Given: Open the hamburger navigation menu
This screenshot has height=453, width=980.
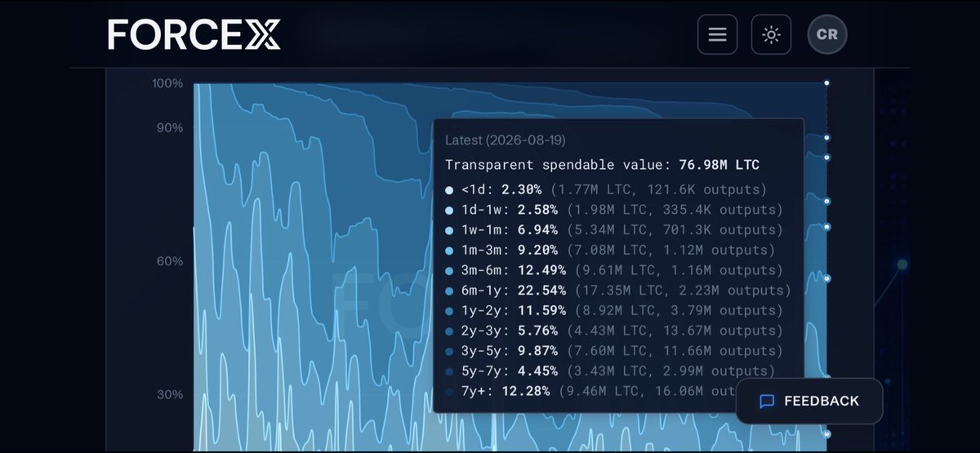Looking at the screenshot, I should click(x=717, y=34).
